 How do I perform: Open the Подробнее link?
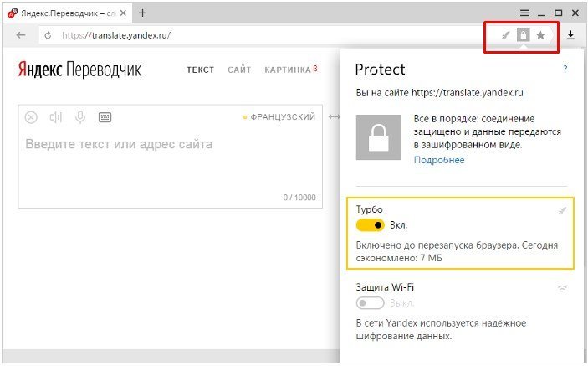click(439, 160)
